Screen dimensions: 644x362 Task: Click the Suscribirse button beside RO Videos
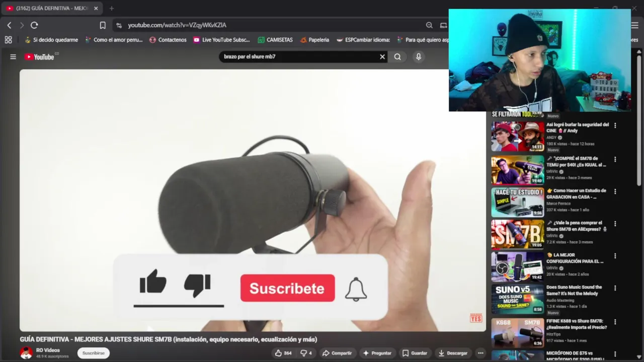tap(94, 353)
